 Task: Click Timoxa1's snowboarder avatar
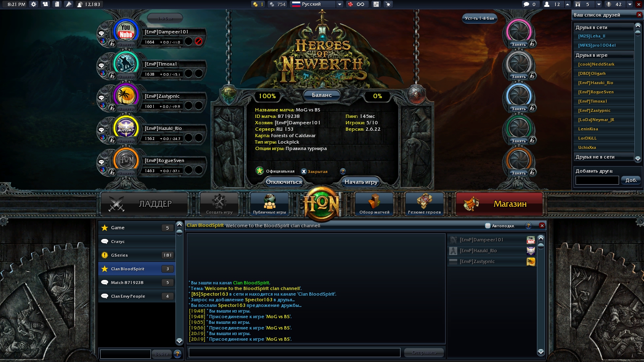[126, 63]
